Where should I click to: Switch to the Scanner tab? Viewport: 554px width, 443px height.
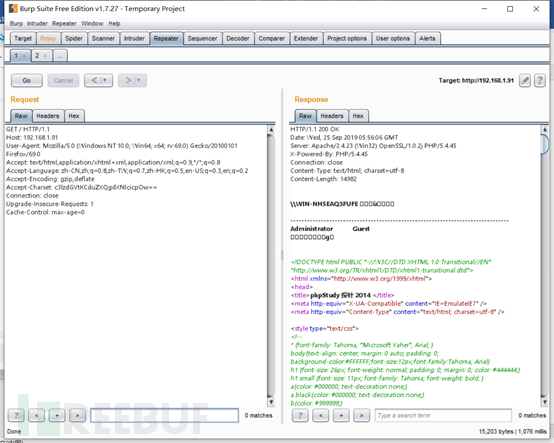pyautogui.click(x=103, y=39)
